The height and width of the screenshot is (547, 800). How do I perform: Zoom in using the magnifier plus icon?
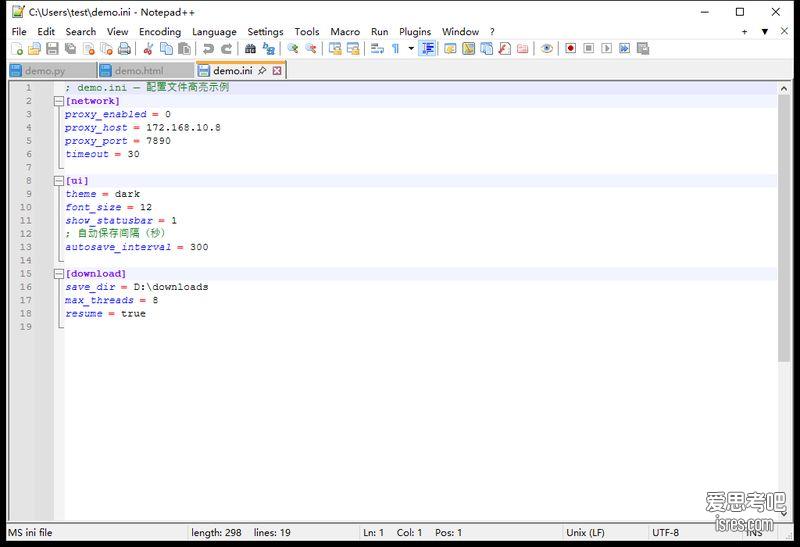click(x=293, y=49)
